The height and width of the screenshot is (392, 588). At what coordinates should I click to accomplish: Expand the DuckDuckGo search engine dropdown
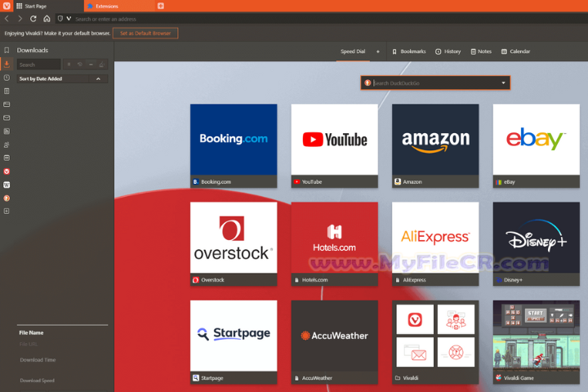pos(503,83)
